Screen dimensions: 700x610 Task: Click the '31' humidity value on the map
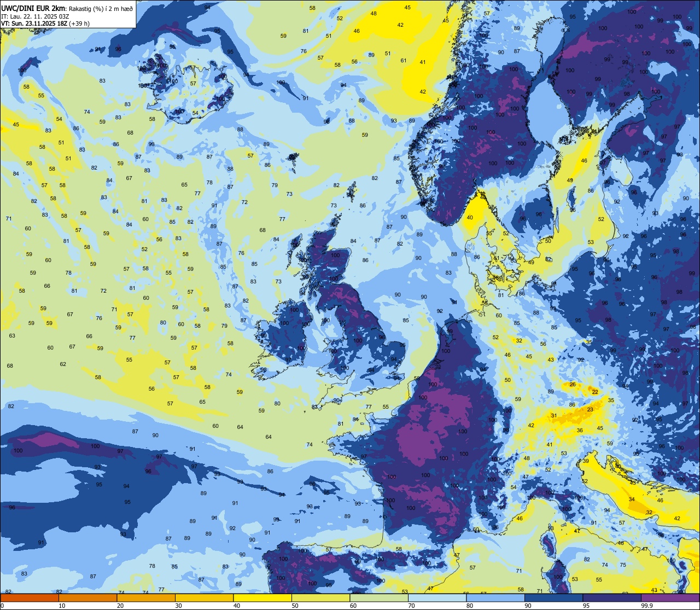(x=553, y=416)
